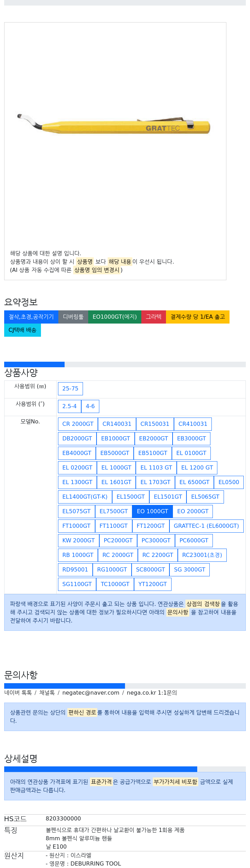This screenshot has width=250, height=868.
Task: Open model EL 6500GT
Action: [x=194, y=482]
